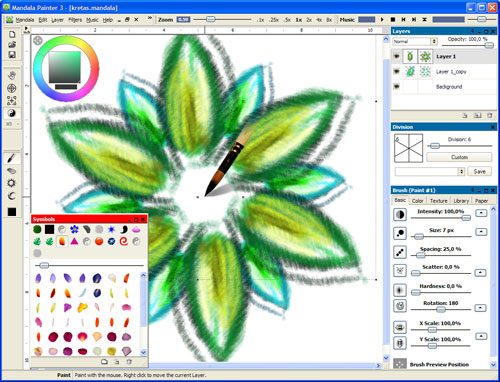Select the paint brush tool
This screenshot has height=382, width=500.
coord(12,158)
